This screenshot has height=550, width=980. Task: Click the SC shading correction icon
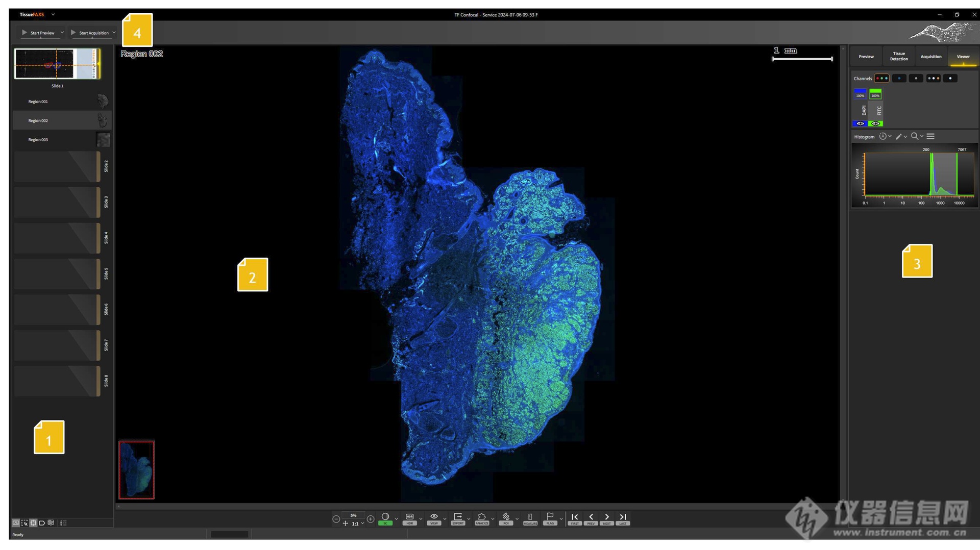pos(385,519)
